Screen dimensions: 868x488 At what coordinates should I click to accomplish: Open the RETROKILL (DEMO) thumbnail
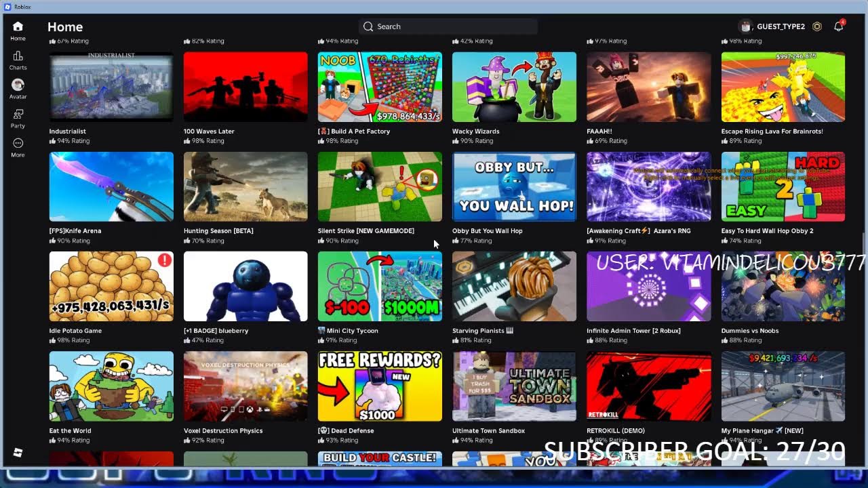pyautogui.click(x=649, y=386)
